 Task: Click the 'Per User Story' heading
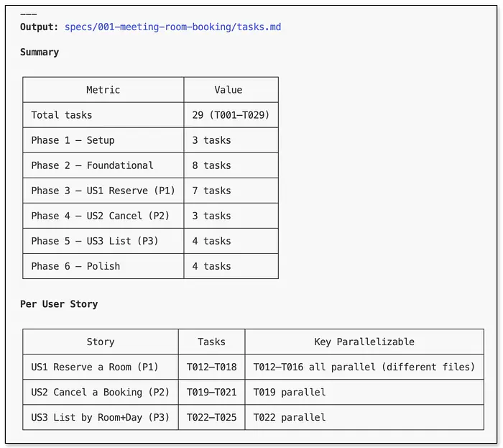(x=59, y=304)
